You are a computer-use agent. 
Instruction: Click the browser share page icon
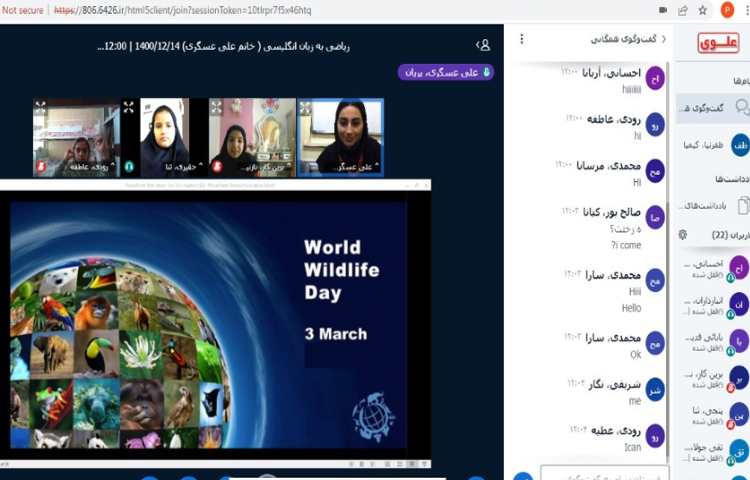pos(683,10)
